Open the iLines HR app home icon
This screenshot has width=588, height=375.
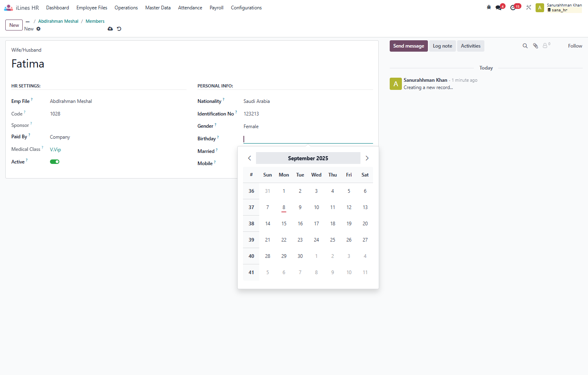click(9, 8)
